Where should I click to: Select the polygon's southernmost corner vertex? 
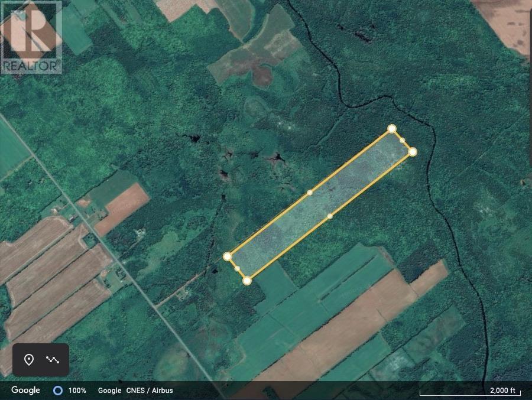pyautogui.click(x=247, y=280)
